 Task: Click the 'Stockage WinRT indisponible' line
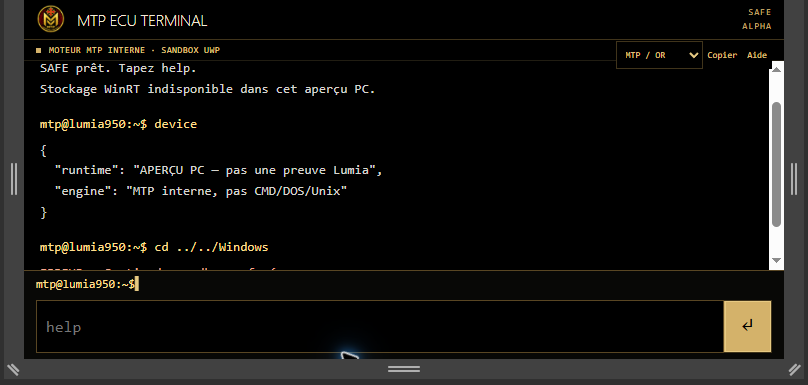208,89
